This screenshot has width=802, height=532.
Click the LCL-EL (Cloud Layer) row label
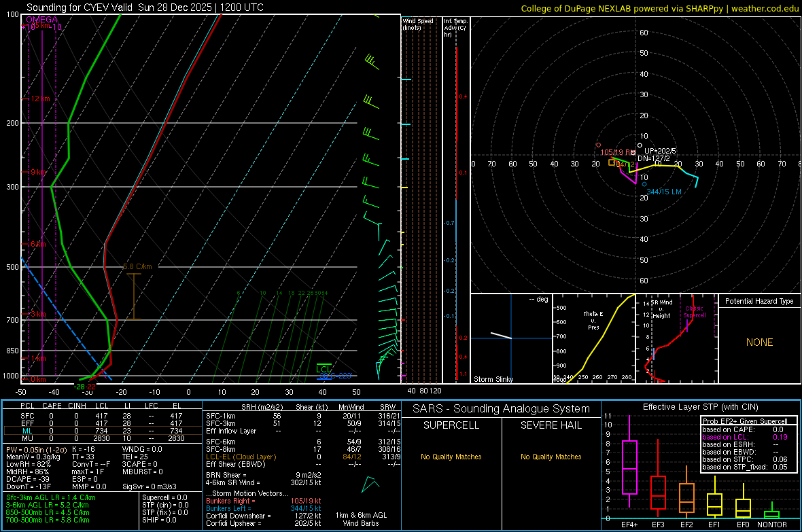tap(241, 457)
